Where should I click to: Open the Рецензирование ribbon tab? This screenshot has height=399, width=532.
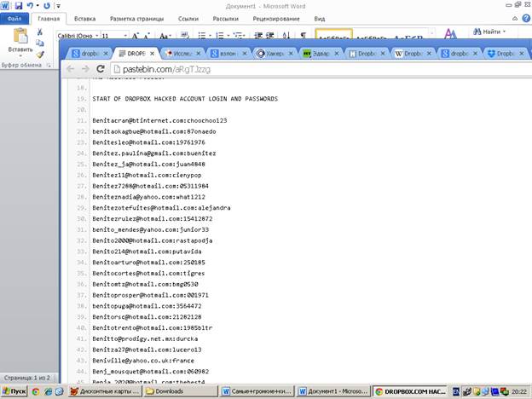276,19
